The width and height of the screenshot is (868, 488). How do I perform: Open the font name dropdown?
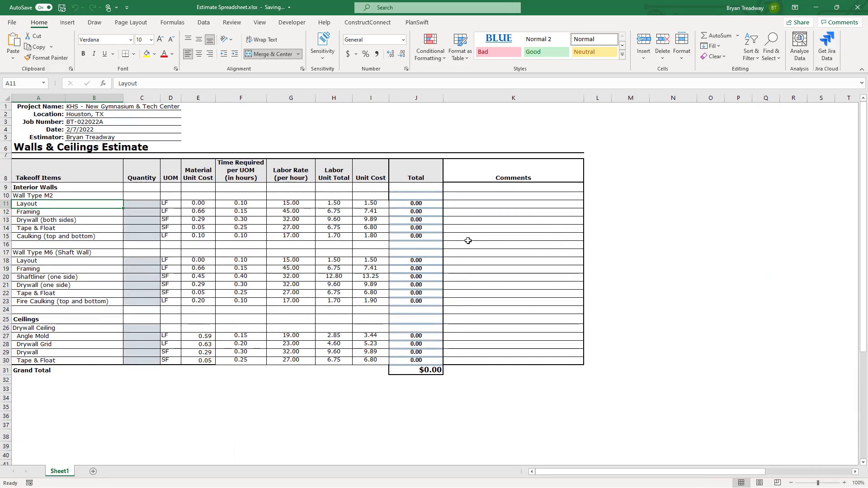pyautogui.click(x=131, y=40)
